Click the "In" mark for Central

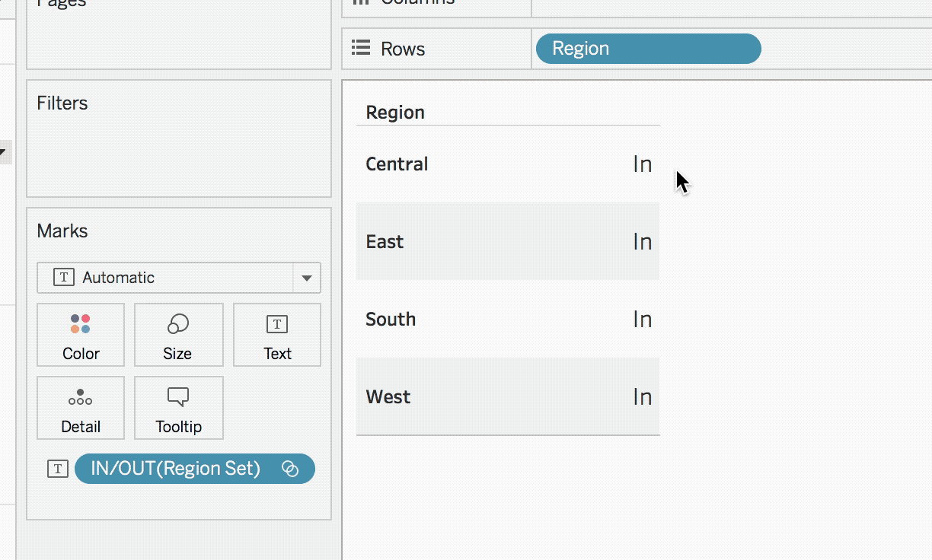pyautogui.click(x=642, y=164)
